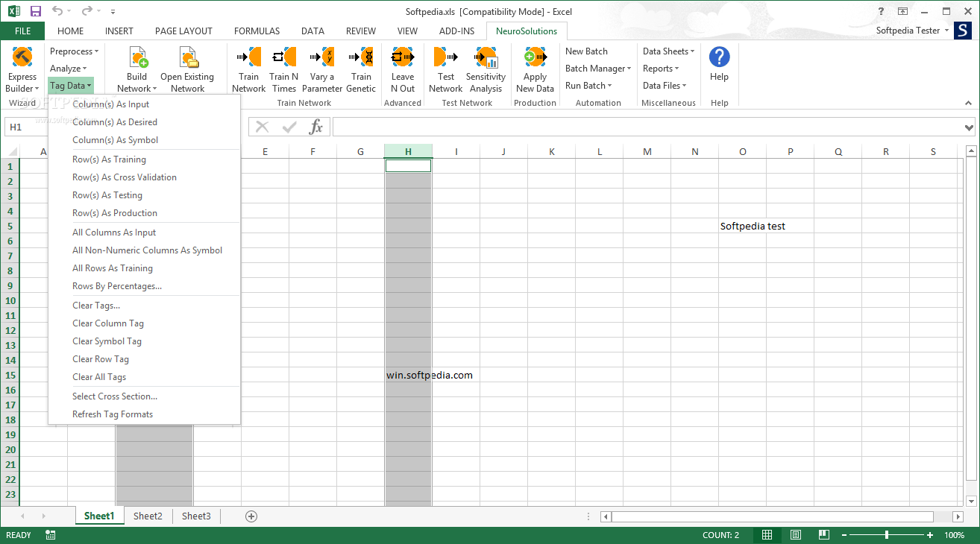Viewport: 980px width, 544px height.
Task: Expand the Reports dropdown
Action: coord(661,69)
